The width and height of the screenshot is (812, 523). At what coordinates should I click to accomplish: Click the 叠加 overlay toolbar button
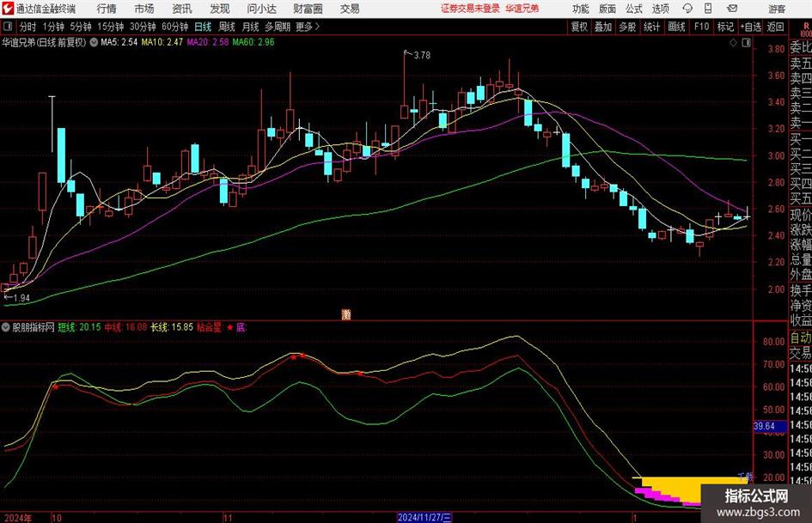(603, 27)
